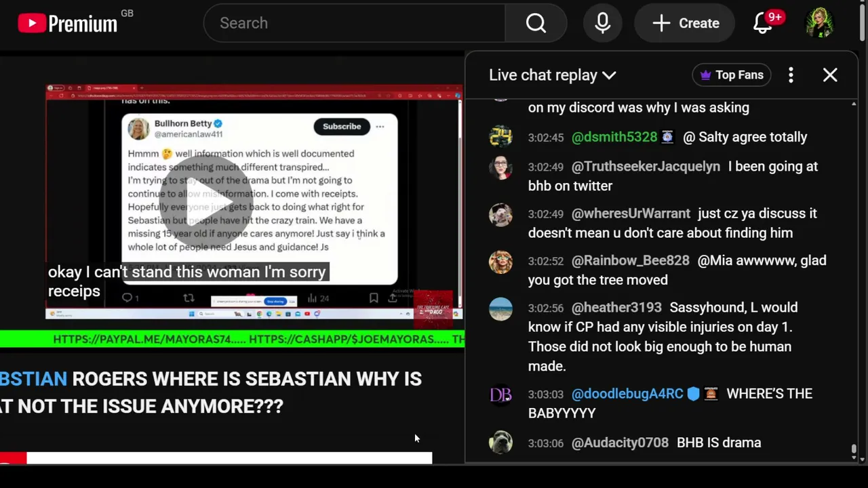Screen dimensions: 868x488
Task: Click the magnifier search button
Action: [536, 23]
